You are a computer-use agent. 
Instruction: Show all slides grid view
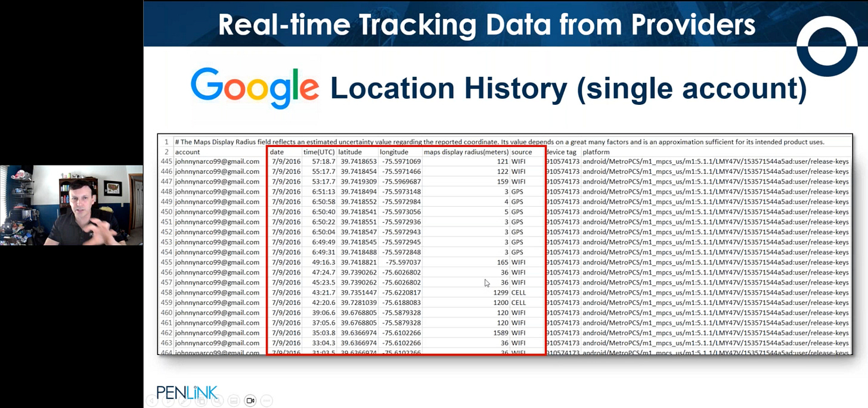tap(201, 401)
